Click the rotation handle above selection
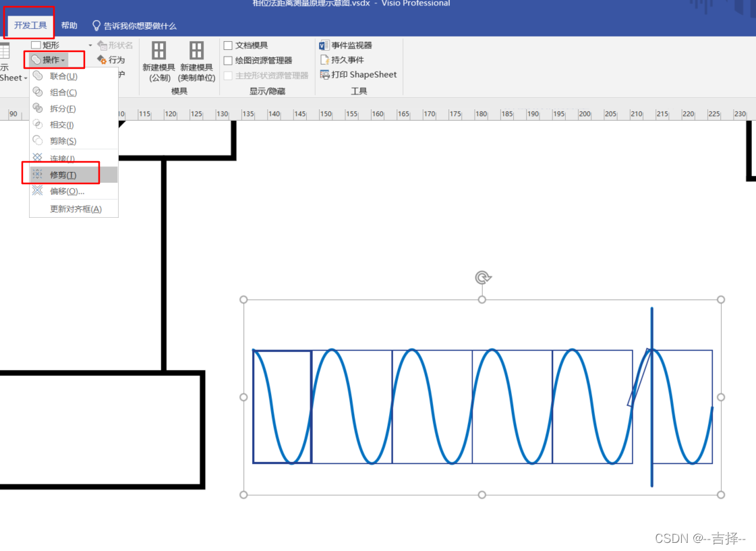Image resolution: width=756 pixels, height=551 pixels. tap(483, 277)
